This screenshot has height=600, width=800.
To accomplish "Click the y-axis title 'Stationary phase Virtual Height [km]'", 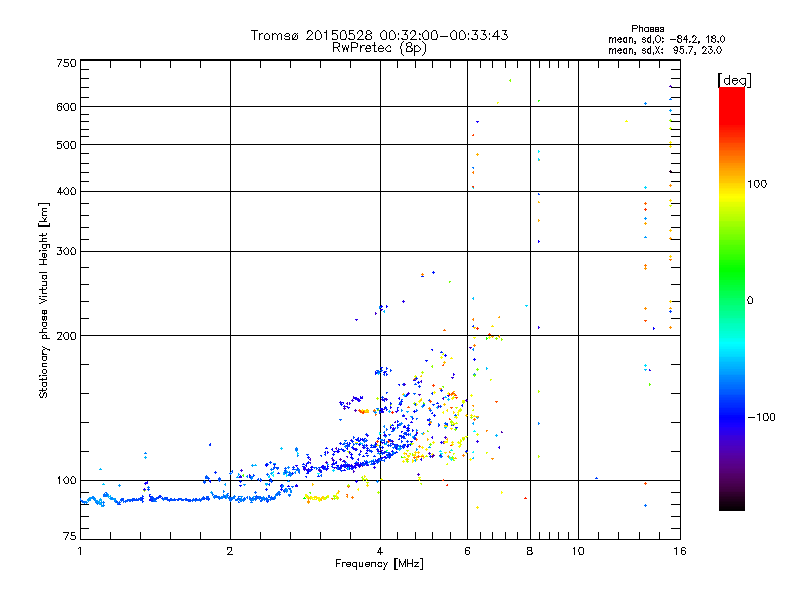I will click(43, 300).
